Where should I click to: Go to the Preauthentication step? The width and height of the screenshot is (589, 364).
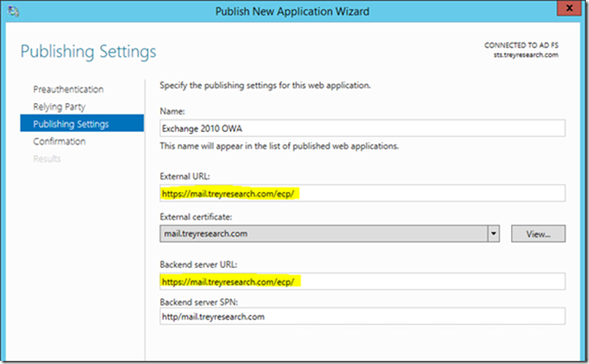[69, 89]
